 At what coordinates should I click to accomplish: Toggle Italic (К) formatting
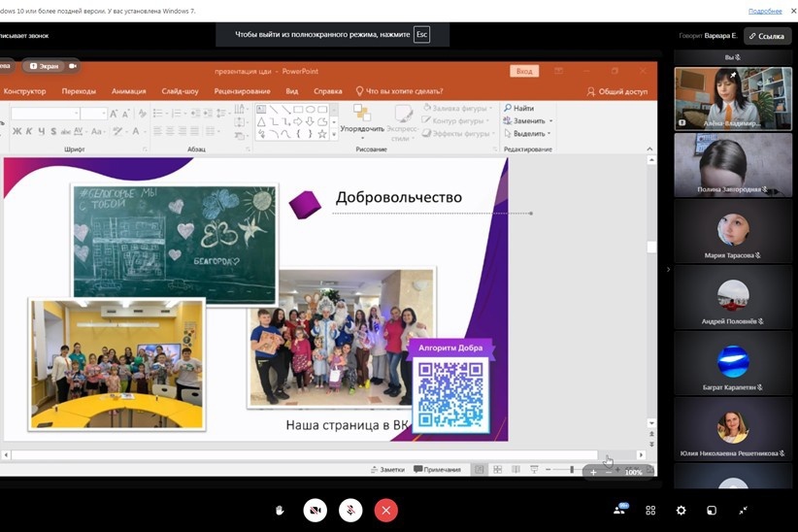pyautogui.click(x=29, y=131)
